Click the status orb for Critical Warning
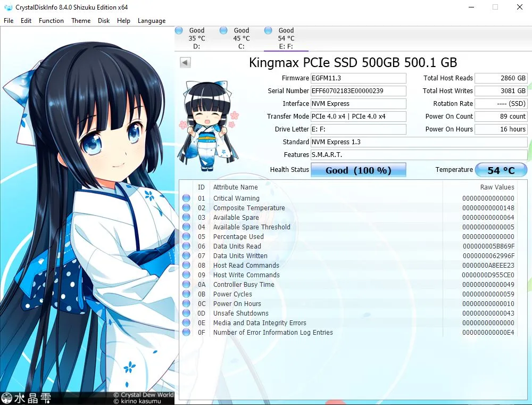532x405 pixels. click(186, 198)
